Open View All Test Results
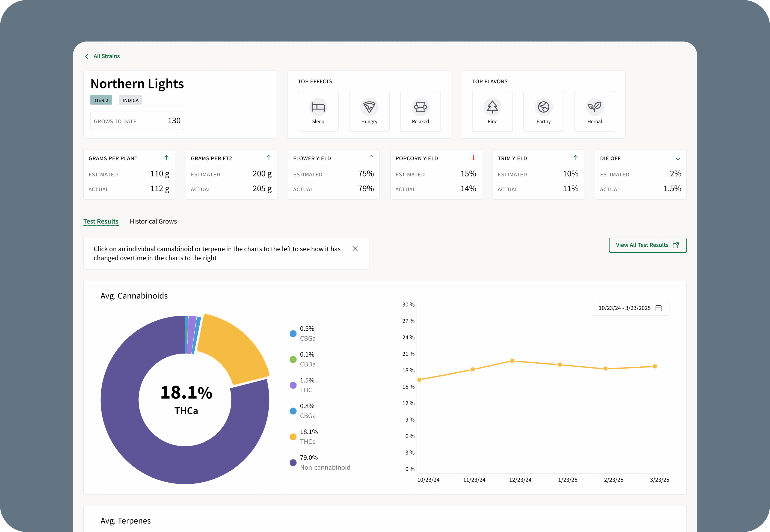This screenshot has width=770, height=532. click(648, 245)
